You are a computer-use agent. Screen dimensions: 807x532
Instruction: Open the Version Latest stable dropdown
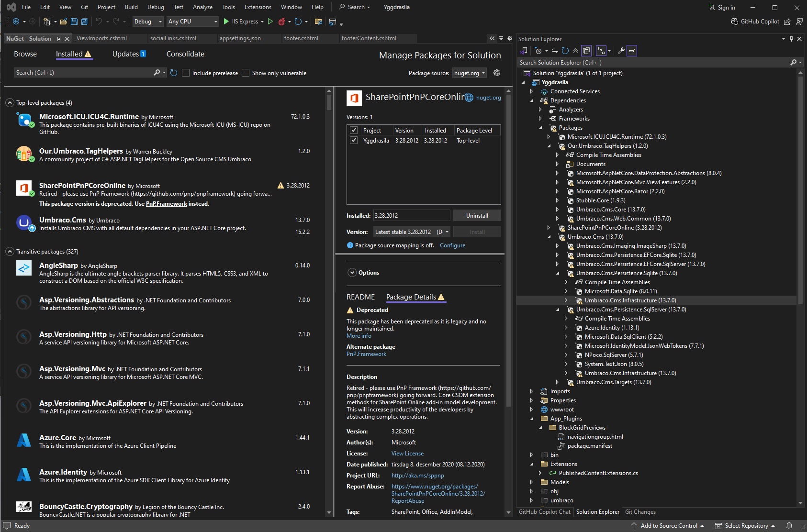tap(412, 232)
